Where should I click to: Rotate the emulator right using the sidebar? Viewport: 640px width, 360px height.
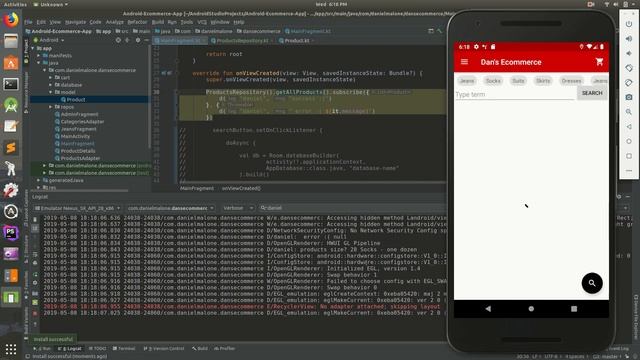tap(629, 83)
